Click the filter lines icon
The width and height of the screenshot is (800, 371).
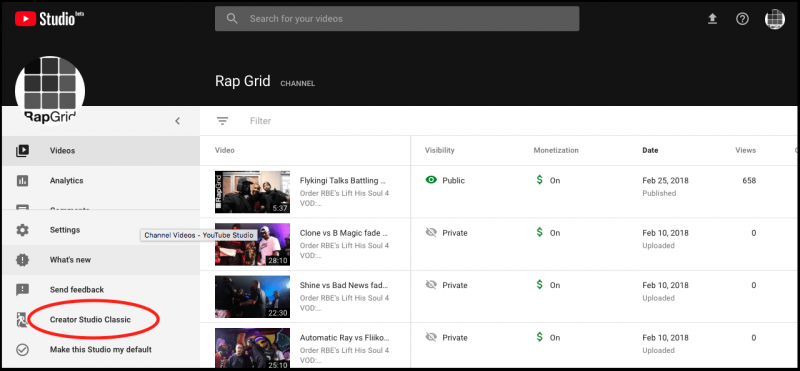(x=222, y=121)
